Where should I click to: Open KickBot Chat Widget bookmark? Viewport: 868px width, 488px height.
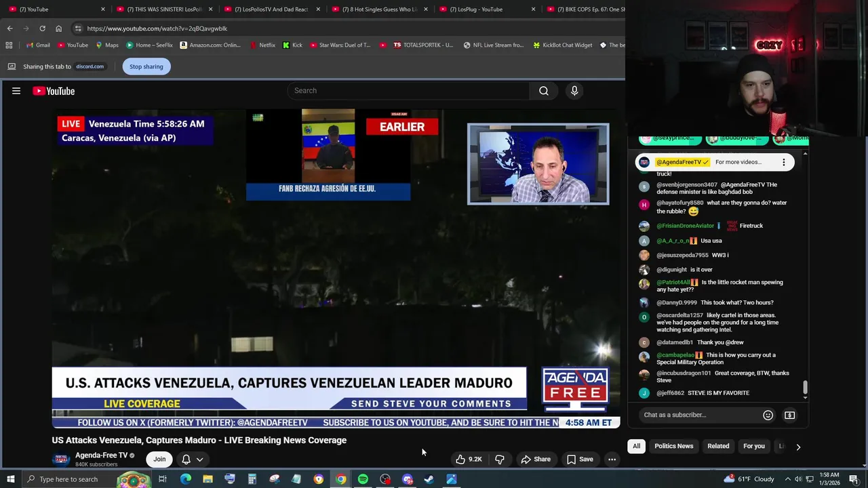(x=562, y=45)
